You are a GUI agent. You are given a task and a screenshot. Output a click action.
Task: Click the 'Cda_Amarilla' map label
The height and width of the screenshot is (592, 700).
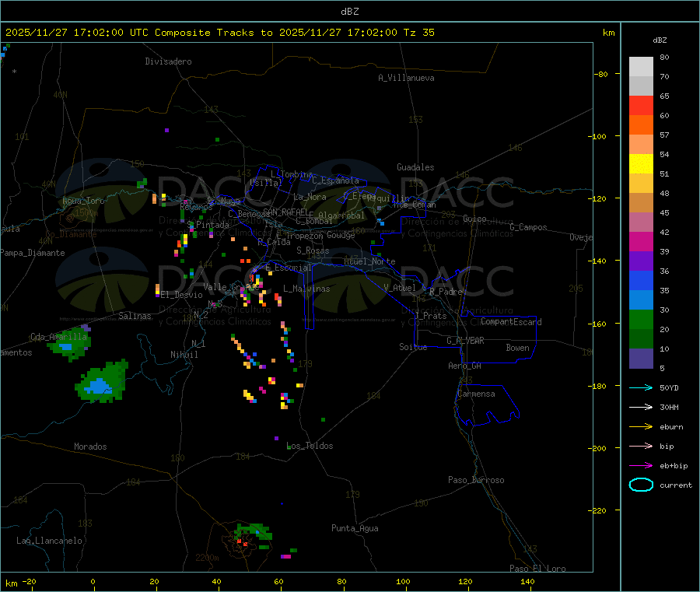tap(59, 337)
